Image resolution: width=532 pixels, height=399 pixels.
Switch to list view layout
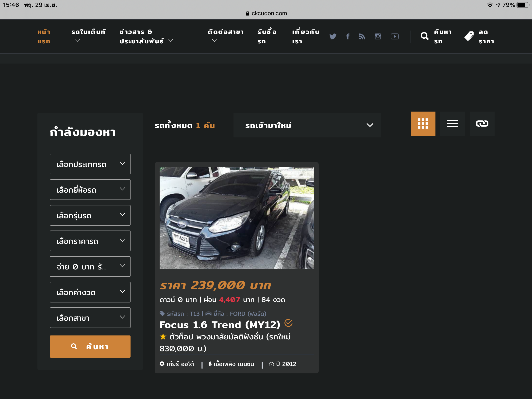point(452,124)
